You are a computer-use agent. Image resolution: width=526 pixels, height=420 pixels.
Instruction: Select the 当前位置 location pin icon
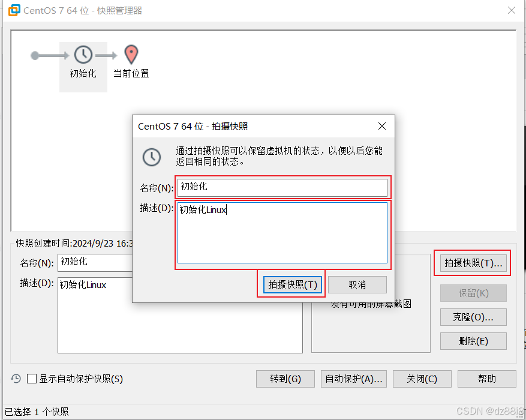pyautogui.click(x=131, y=55)
